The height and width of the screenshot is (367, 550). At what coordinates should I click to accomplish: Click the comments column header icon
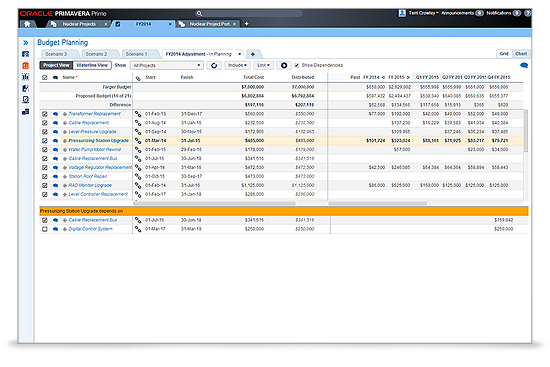(x=55, y=77)
